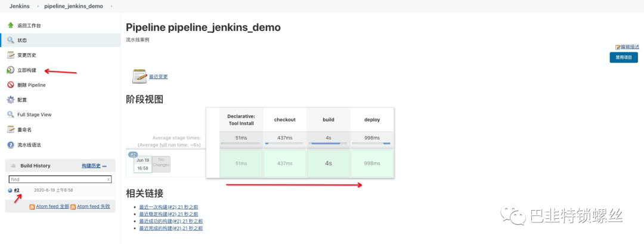Click the clock 立即构建 icon
Image resolution: width=644 pixels, height=244 pixels.
point(11,70)
